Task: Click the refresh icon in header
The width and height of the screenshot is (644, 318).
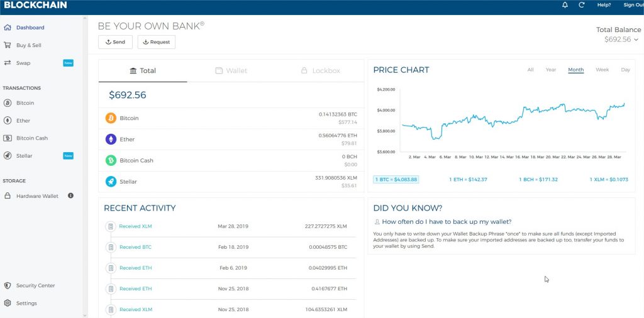Action: tap(582, 5)
